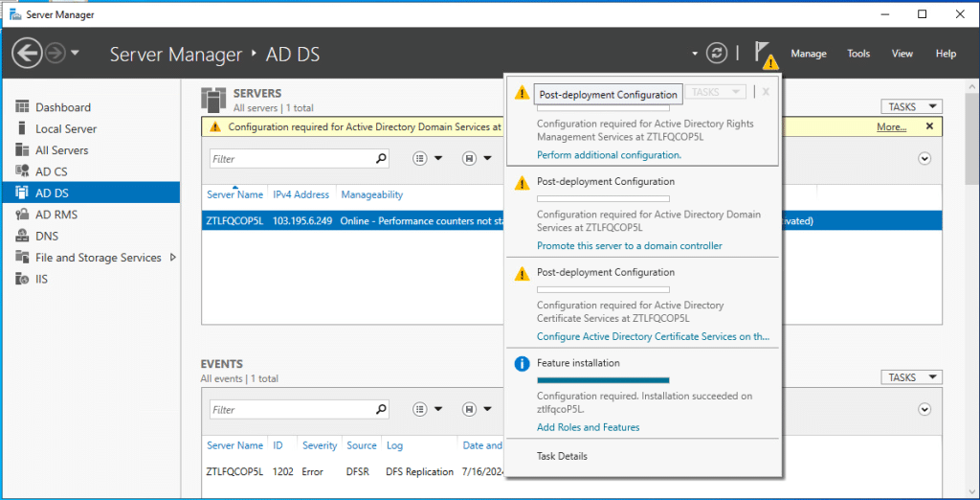980x500 pixels.
Task: Sort events by Source column
Action: (362, 445)
